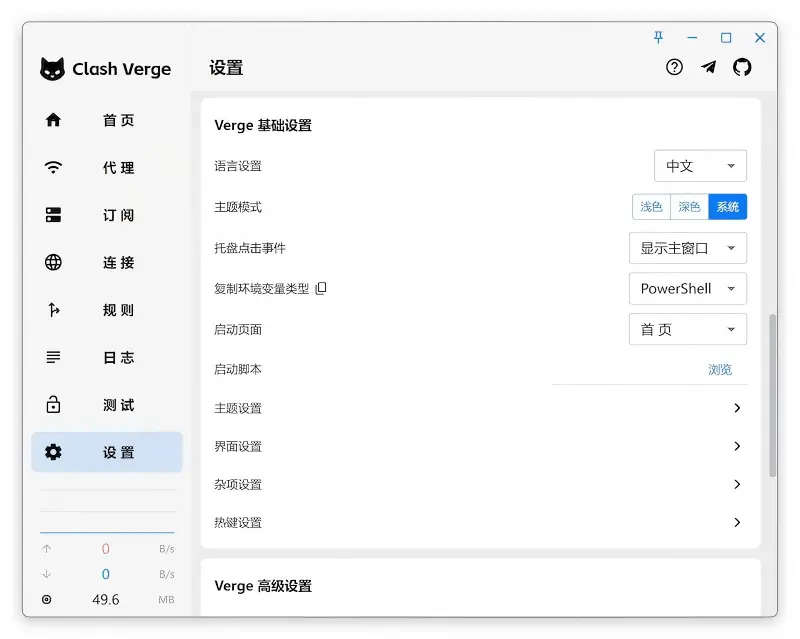Click the upload arrow traffic icon
Viewport: 800px width, 639px height.
click(x=46, y=549)
